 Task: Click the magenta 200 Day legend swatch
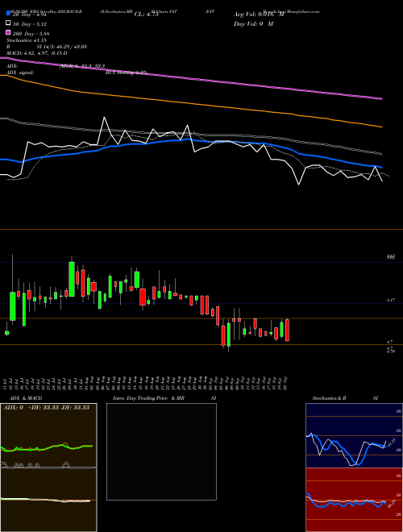click(x=9, y=33)
